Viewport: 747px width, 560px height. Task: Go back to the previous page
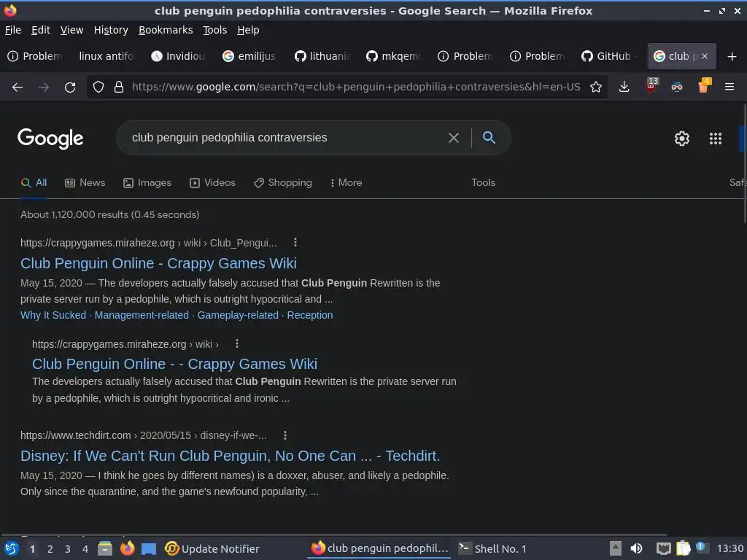click(x=18, y=87)
